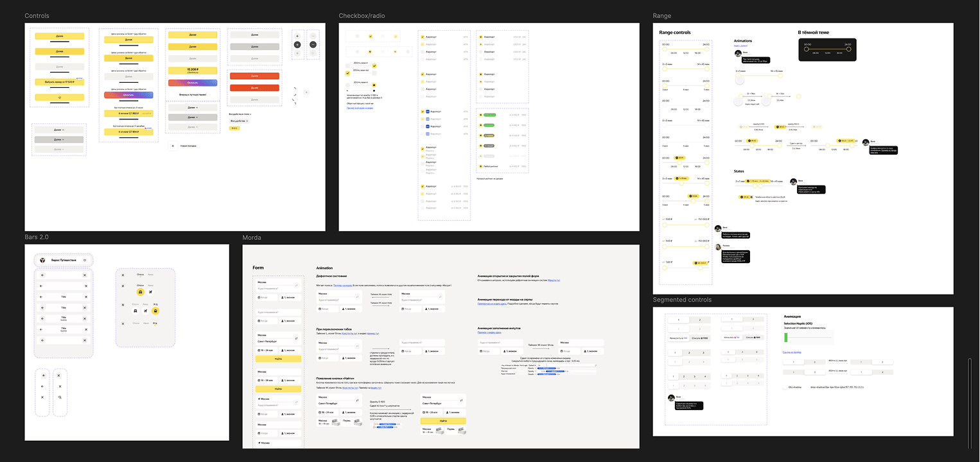Screen dimensions: 980x462
Task: Click the dark filled plus circle button in Controls
Action: [x=297, y=44]
